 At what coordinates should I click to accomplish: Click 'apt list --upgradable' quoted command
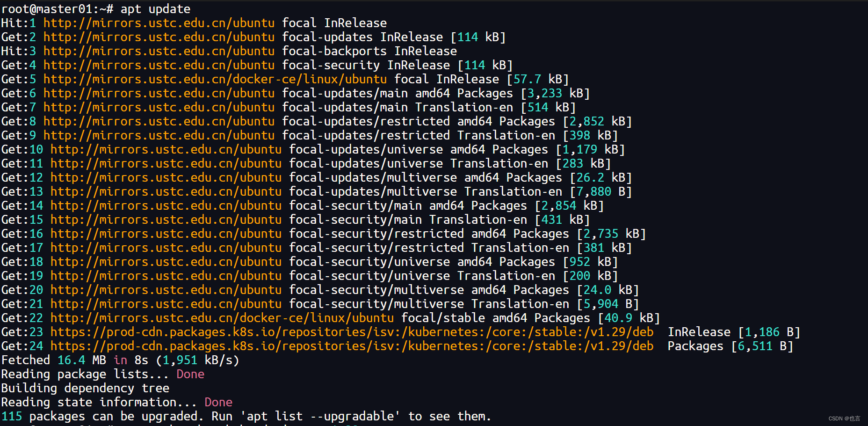tap(320, 416)
